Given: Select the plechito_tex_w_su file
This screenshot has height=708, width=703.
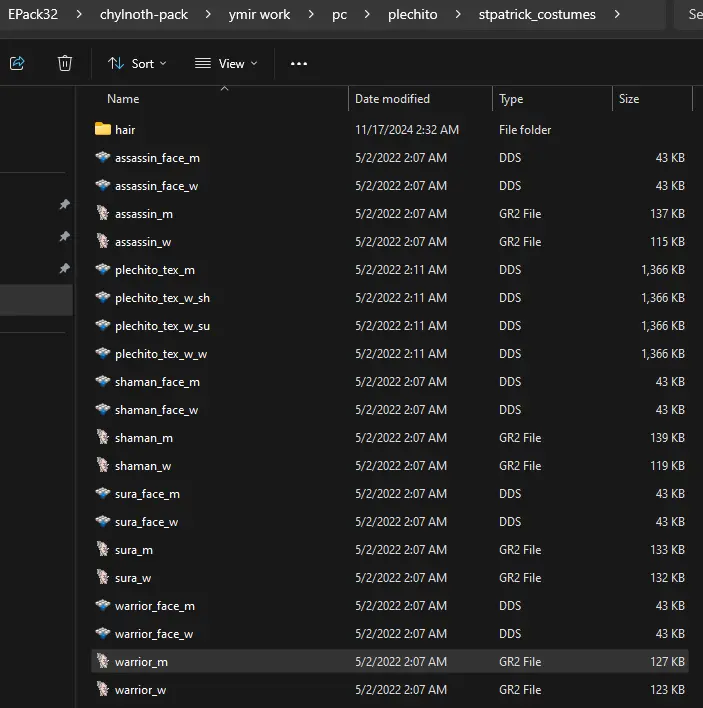Looking at the screenshot, I should 162,326.
